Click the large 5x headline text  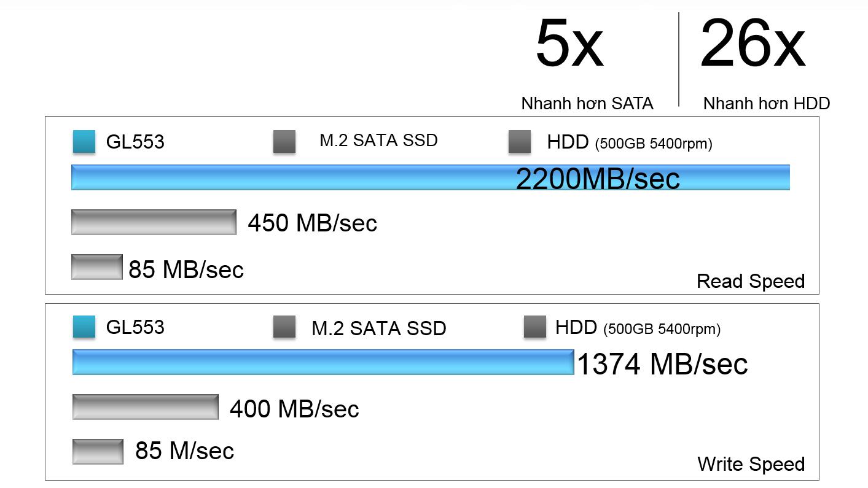coord(569,44)
